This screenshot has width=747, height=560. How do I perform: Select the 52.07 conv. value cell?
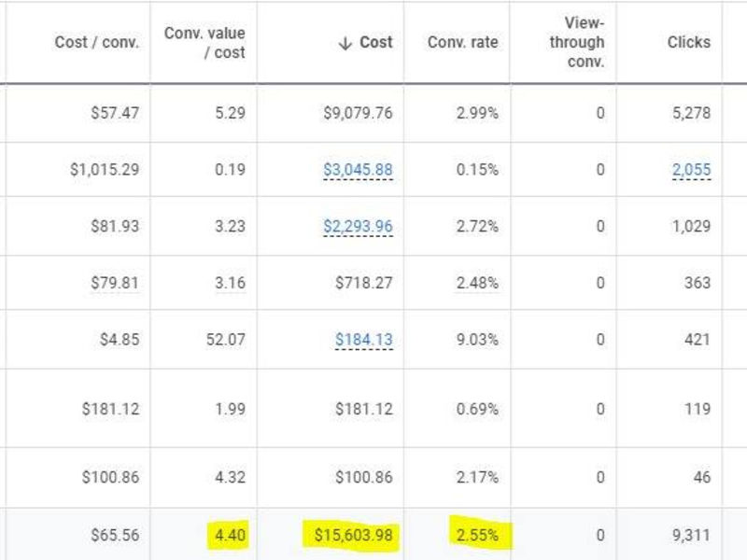[x=225, y=340]
